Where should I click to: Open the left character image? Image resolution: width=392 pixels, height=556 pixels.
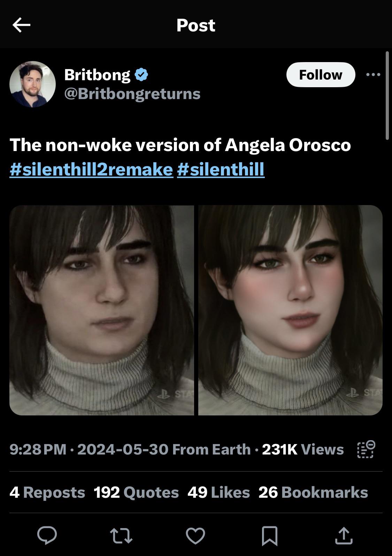pos(101,310)
